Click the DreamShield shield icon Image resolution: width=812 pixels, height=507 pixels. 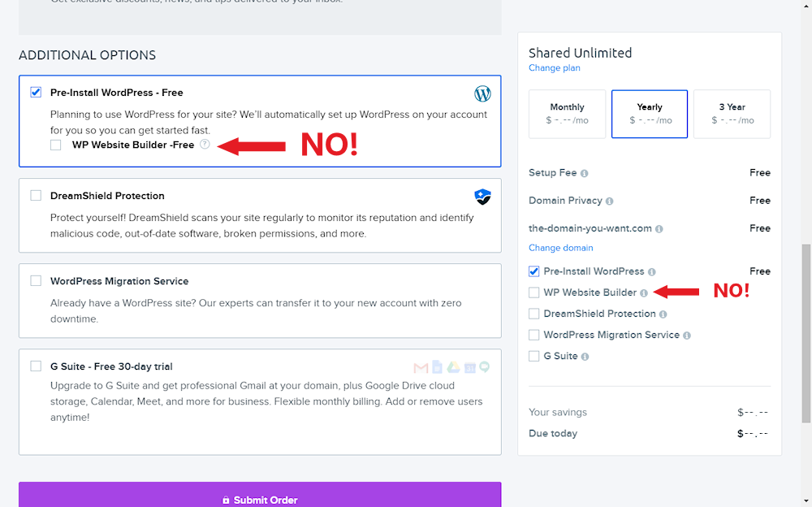tap(483, 197)
